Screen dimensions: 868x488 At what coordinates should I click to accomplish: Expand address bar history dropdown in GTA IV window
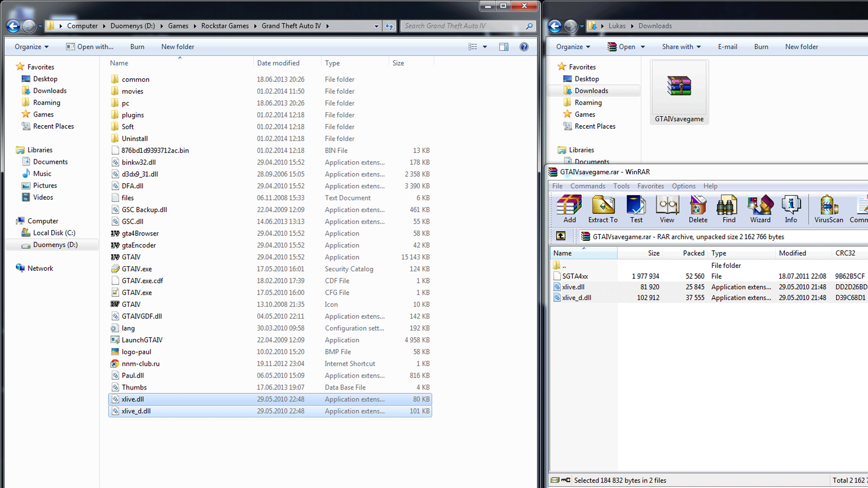coord(376,26)
